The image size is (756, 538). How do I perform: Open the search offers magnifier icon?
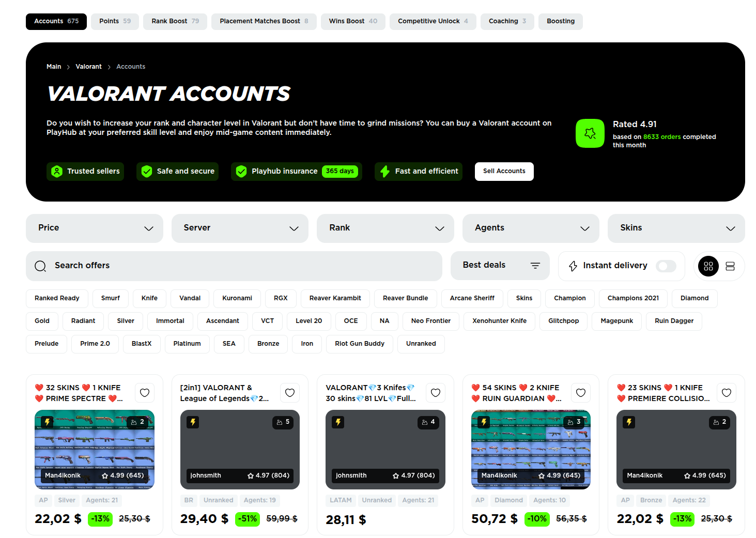point(40,266)
